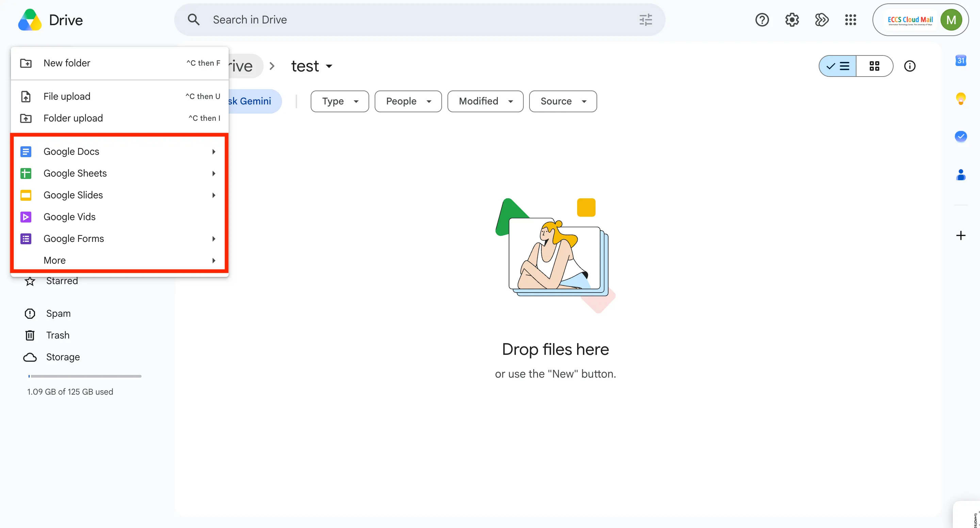Select Google Sheets menu entry
The height and width of the screenshot is (528, 980).
click(120, 174)
